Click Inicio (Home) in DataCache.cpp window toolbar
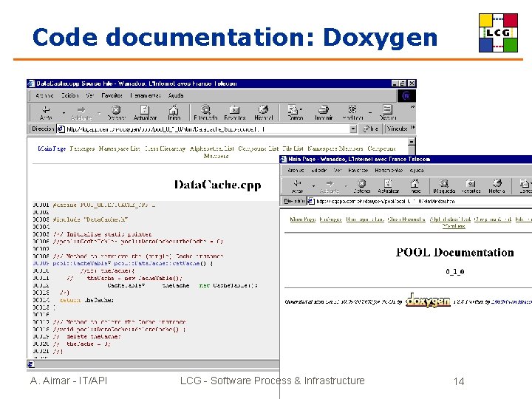Viewport: 532px width, 399px height. (174, 113)
